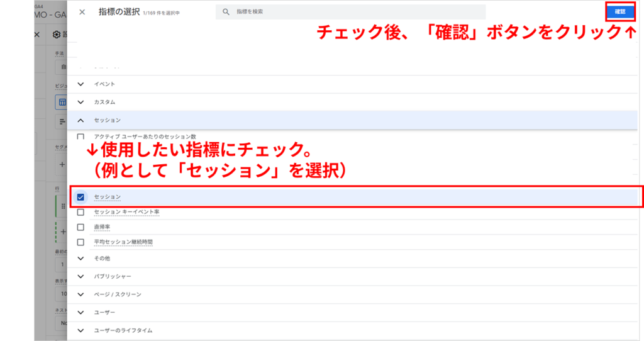The height and width of the screenshot is (341, 644).
Task: Click the blue 確認 button
Action: pos(619,11)
